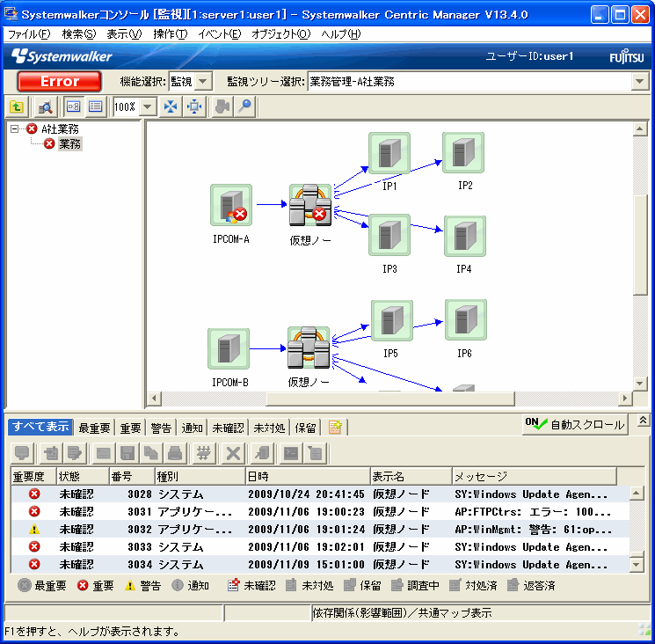The image size is (655, 644).
Task: Switch to list view icon
Action: pyautogui.click(x=96, y=107)
